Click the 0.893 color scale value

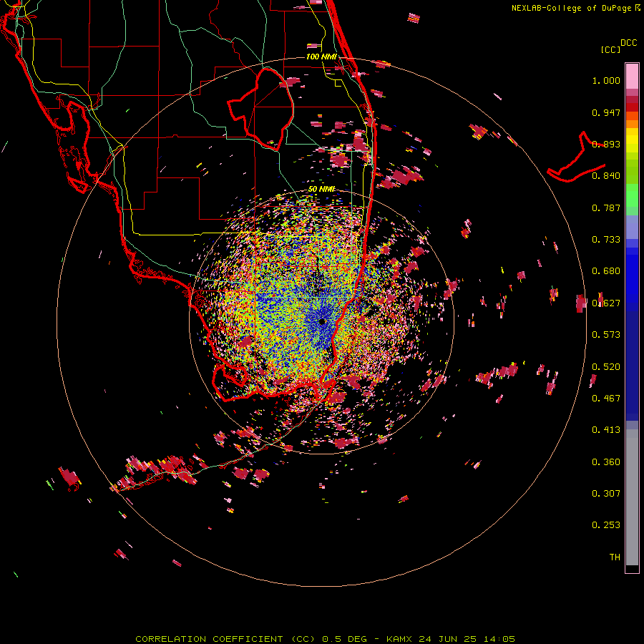tap(606, 144)
